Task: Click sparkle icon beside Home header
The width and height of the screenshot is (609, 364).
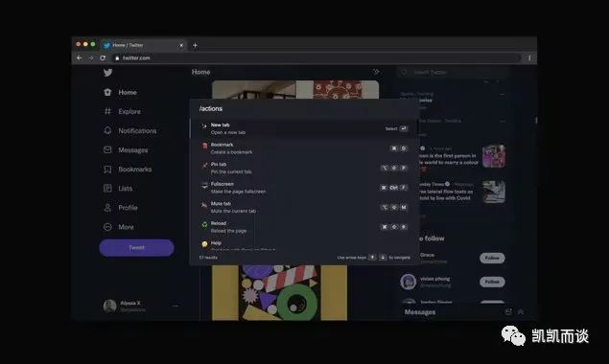Action: tap(376, 72)
